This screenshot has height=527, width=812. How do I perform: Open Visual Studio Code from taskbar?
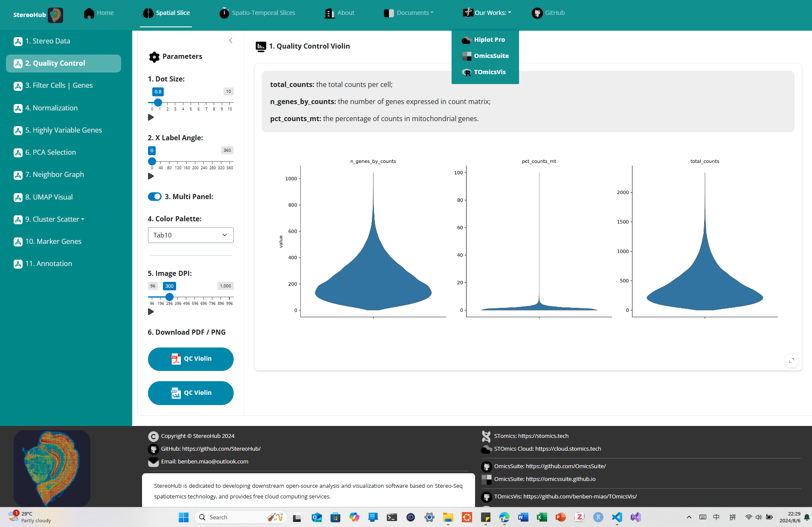(617, 517)
